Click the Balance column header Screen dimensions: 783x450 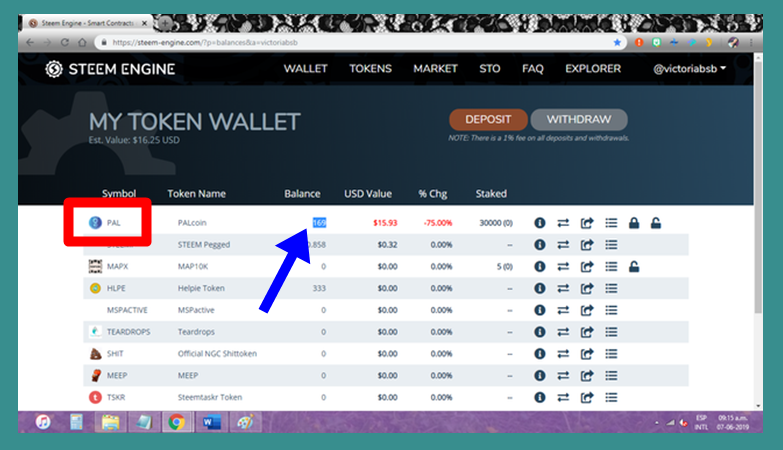pos(302,194)
